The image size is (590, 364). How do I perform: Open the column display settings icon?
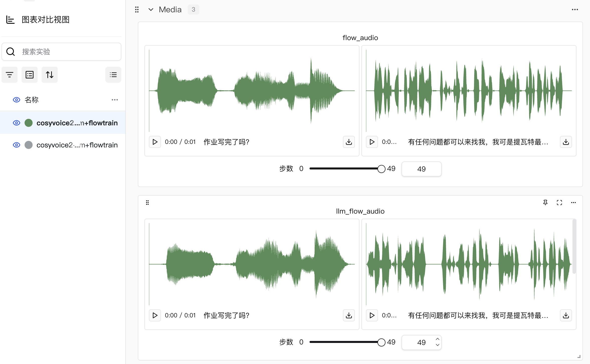click(x=30, y=75)
